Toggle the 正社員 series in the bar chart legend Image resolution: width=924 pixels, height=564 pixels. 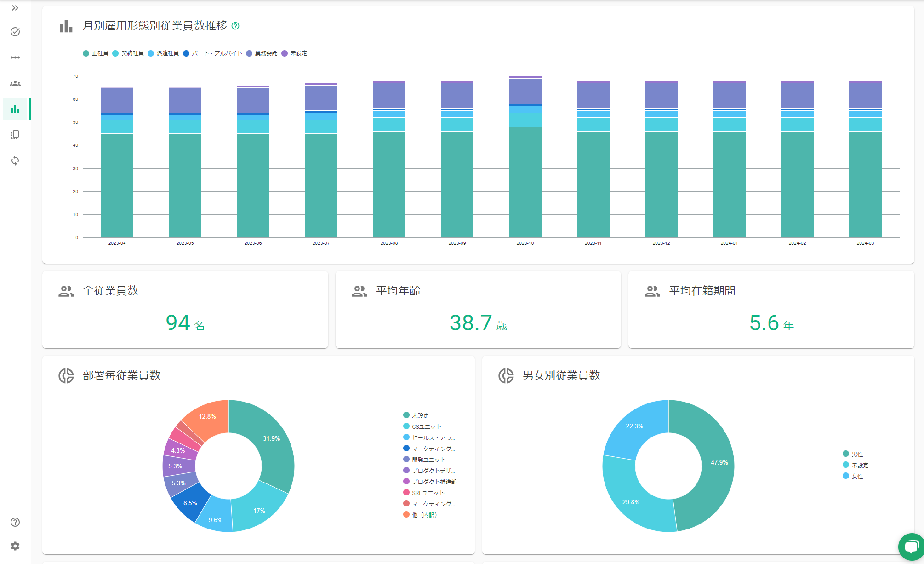(x=96, y=53)
